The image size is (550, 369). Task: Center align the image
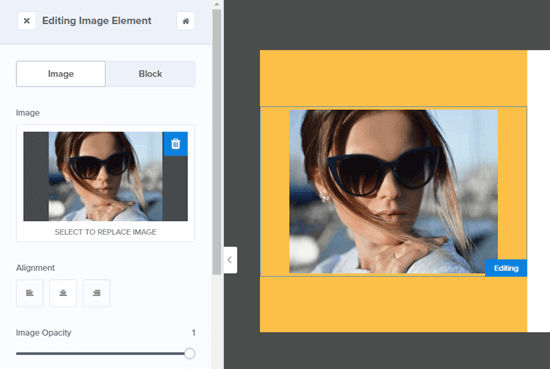click(x=63, y=293)
